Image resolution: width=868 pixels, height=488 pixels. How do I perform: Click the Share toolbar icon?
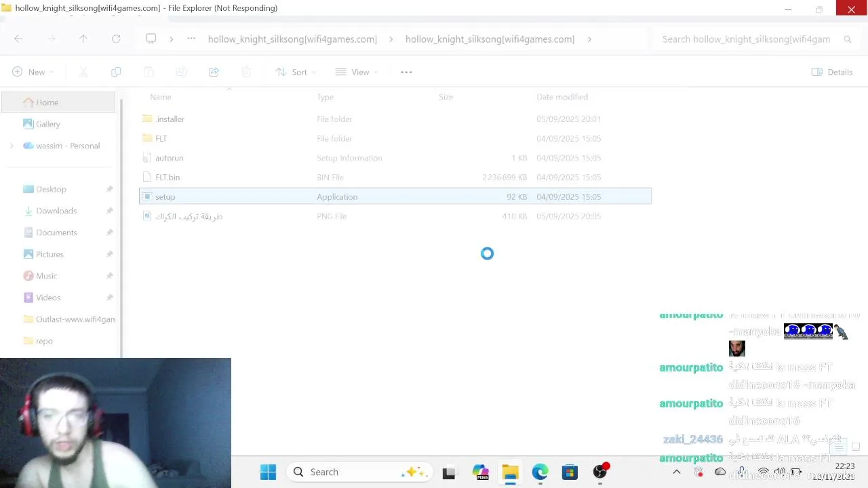214,72
